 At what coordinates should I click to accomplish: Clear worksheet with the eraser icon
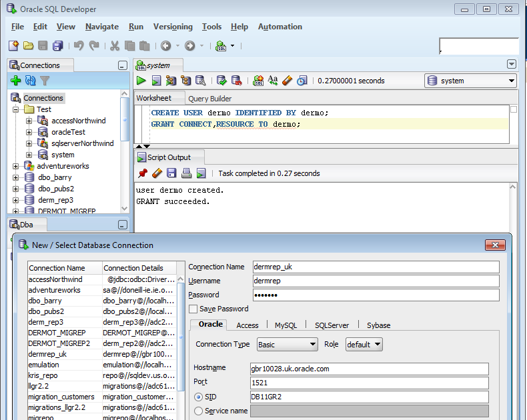(288, 81)
